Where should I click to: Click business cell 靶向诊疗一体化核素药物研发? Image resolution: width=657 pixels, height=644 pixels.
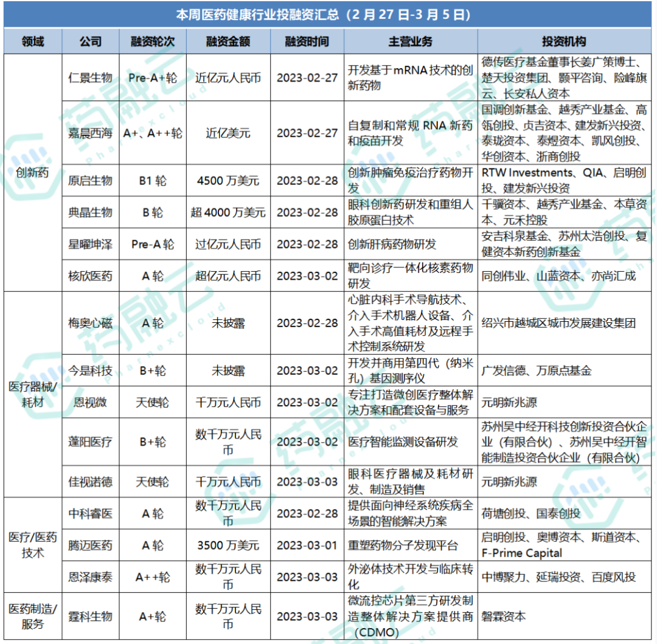[x=410, y=276]
